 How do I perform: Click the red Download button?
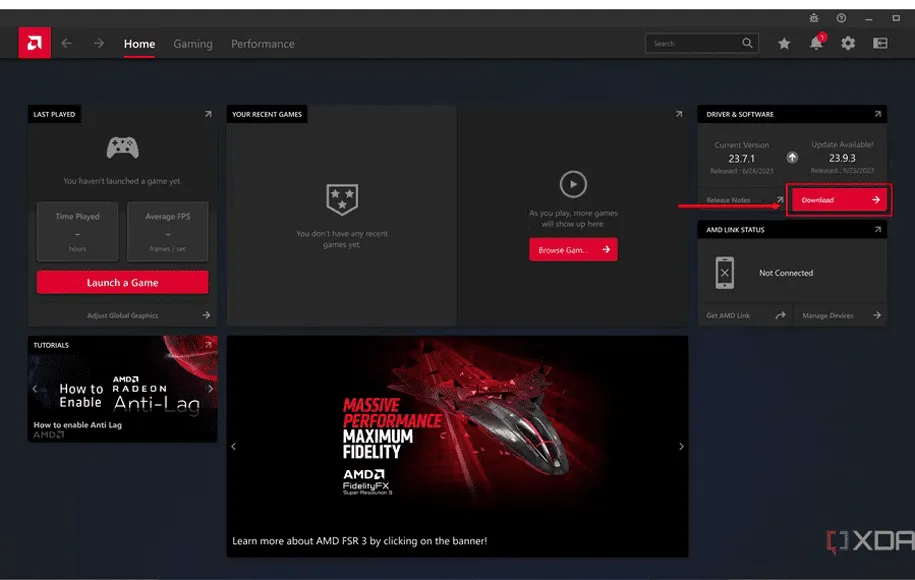(x=840, y=200)
